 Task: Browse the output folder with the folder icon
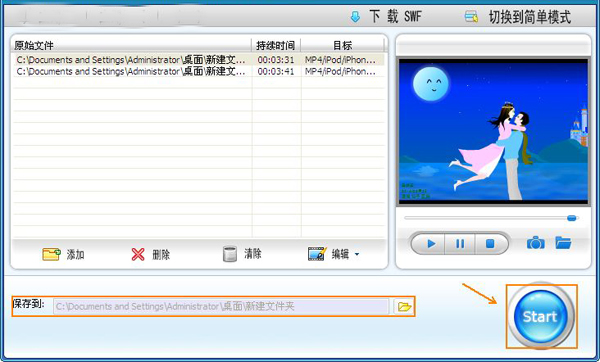point(404,306)
